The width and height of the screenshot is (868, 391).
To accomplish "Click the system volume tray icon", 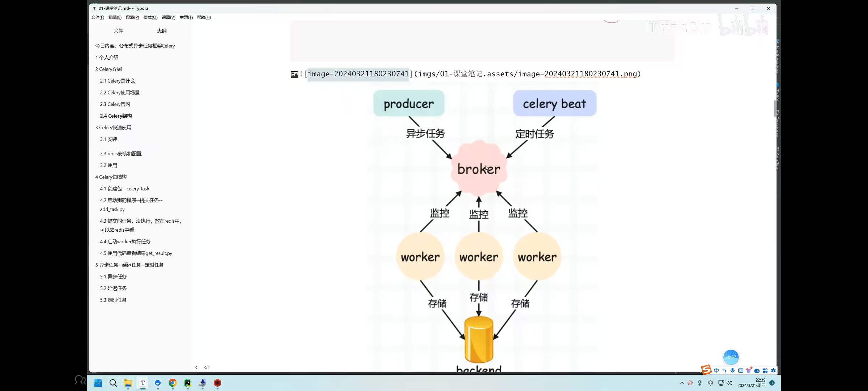I will tap(729, 383).
